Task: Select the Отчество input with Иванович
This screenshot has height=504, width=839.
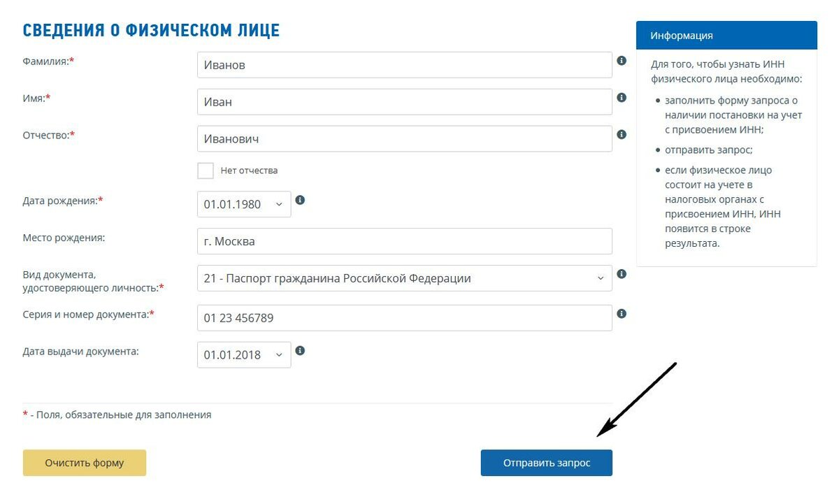Action: pyautogui.click(x=405, y=138)
